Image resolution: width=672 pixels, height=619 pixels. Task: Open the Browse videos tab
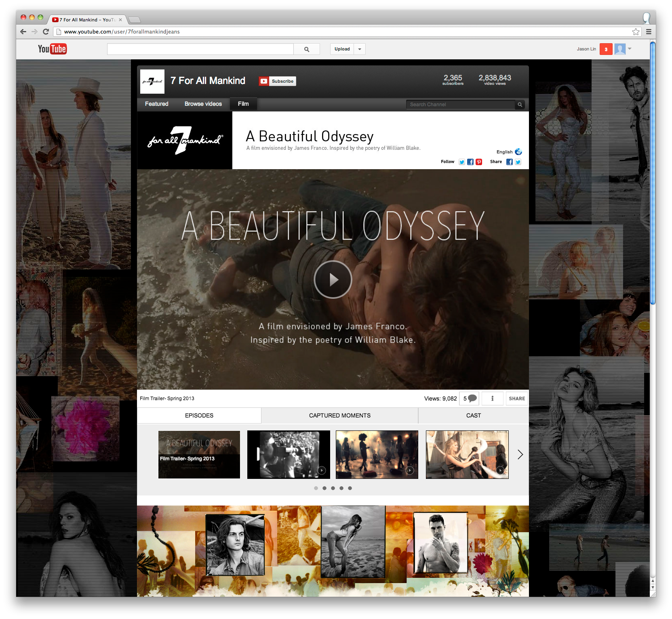click(x=203, y=104)
